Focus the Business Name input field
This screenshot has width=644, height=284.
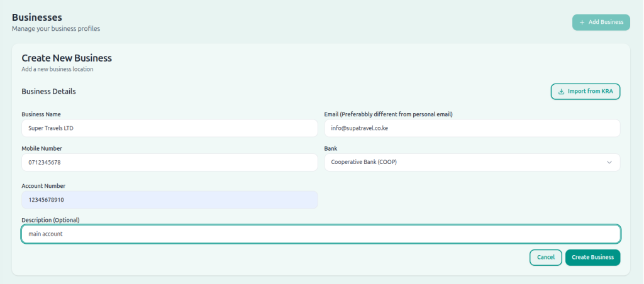tap(170, 128)
